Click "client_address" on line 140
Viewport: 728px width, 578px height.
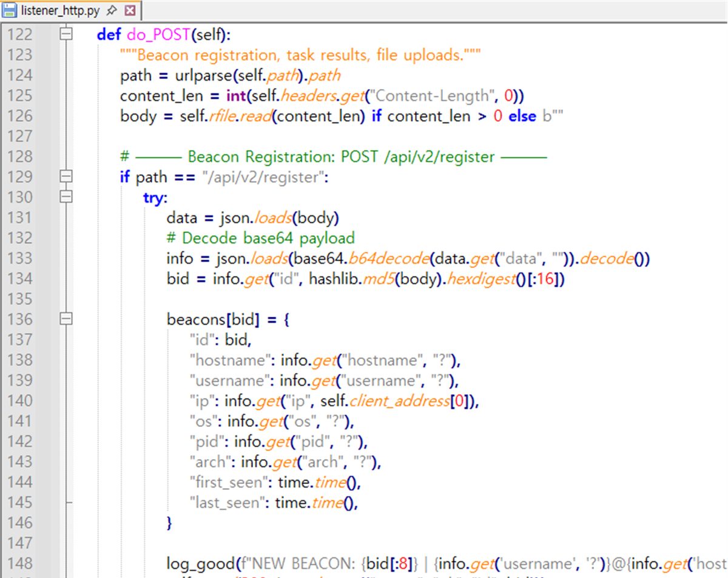point(399,400)
